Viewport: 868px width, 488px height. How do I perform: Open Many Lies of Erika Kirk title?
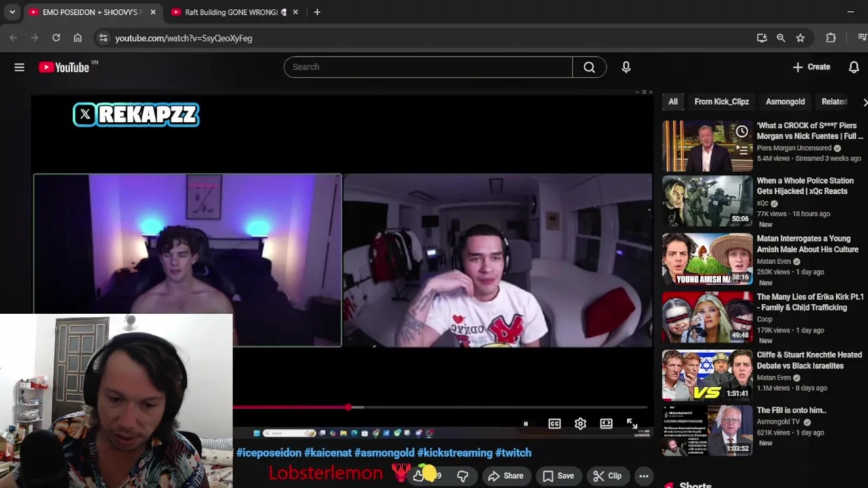810,302
